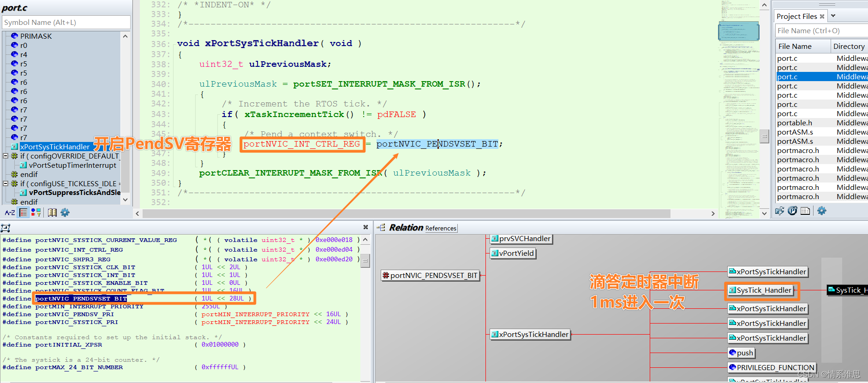Toggle the symbol outline tree view icon

pyautogui.click(x=23, y=212)
